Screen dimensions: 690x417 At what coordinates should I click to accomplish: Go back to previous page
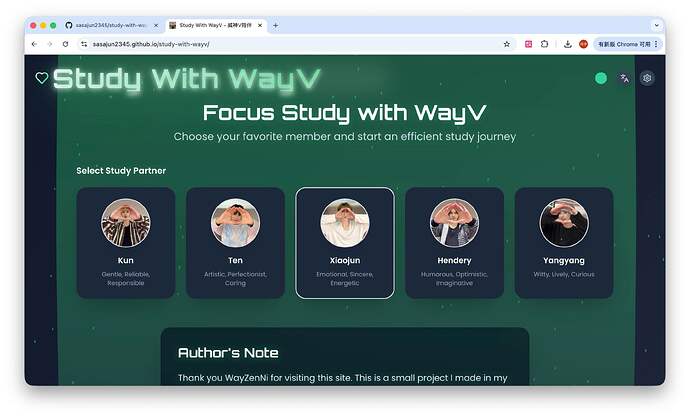(34, 44)
